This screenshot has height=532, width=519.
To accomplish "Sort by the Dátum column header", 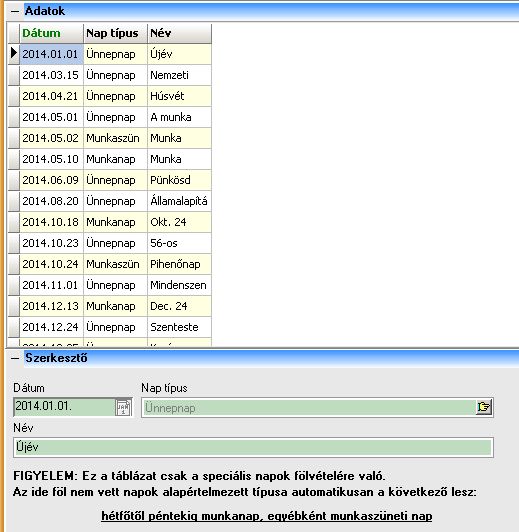I will [52, 33].
